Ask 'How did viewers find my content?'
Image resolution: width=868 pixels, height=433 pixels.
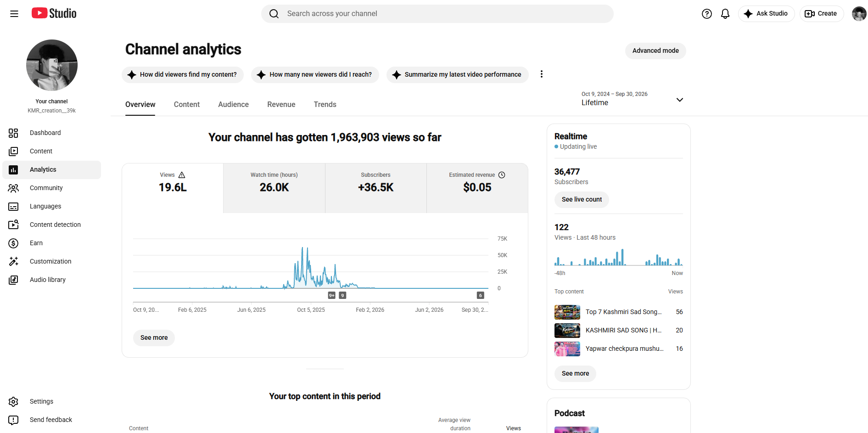(x=183, y=74)
